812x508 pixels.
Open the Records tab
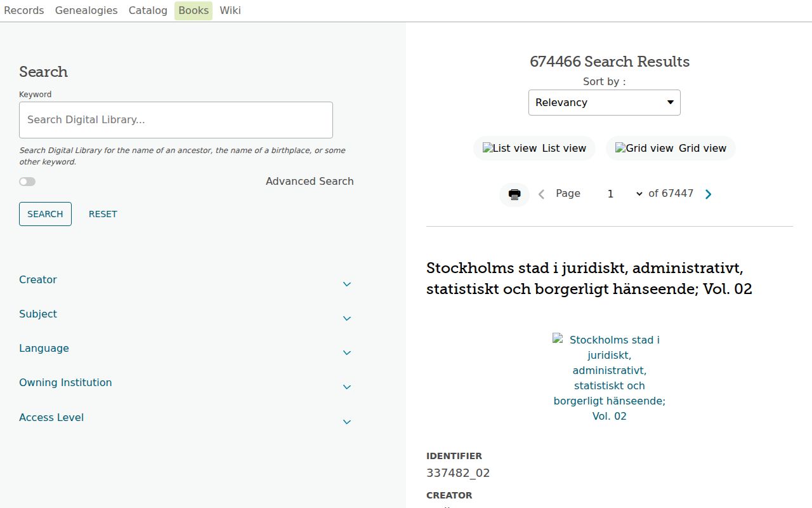pyautogui.click(x=24, y=11)
